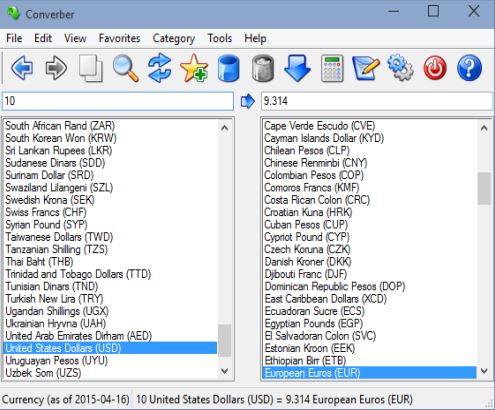Image resolution: width=495 pixels, height=410 pixels.
Task: Click the blue database cylinder icon
Action: click(x=229, y=68)
